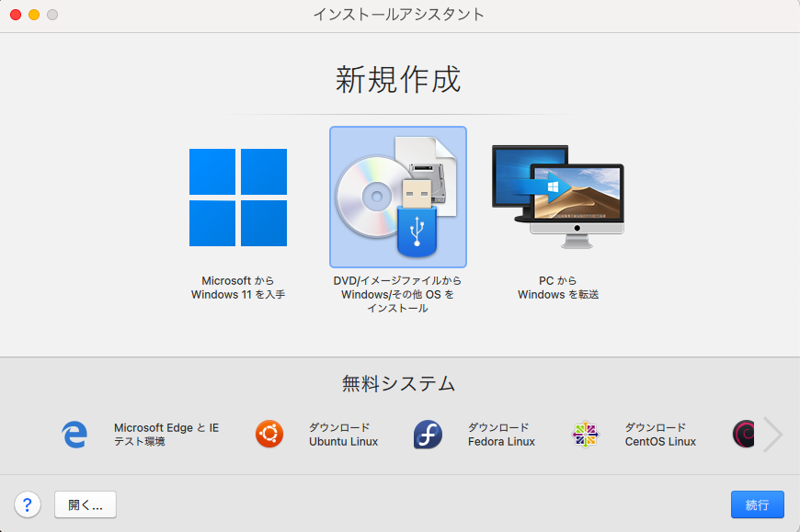This screenshot has height=532, width=800.
Task: Click the CentOS Linux logo icon
Action: (x=585, y=435)
